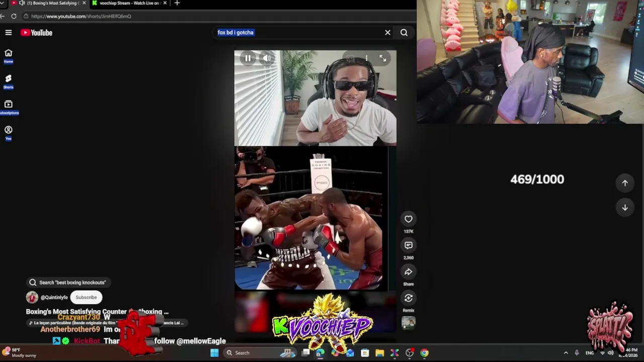Click the YouTube search magnifier button
Image resolution: width=644 pixels, height=362 pixels.
coord(404,33)
